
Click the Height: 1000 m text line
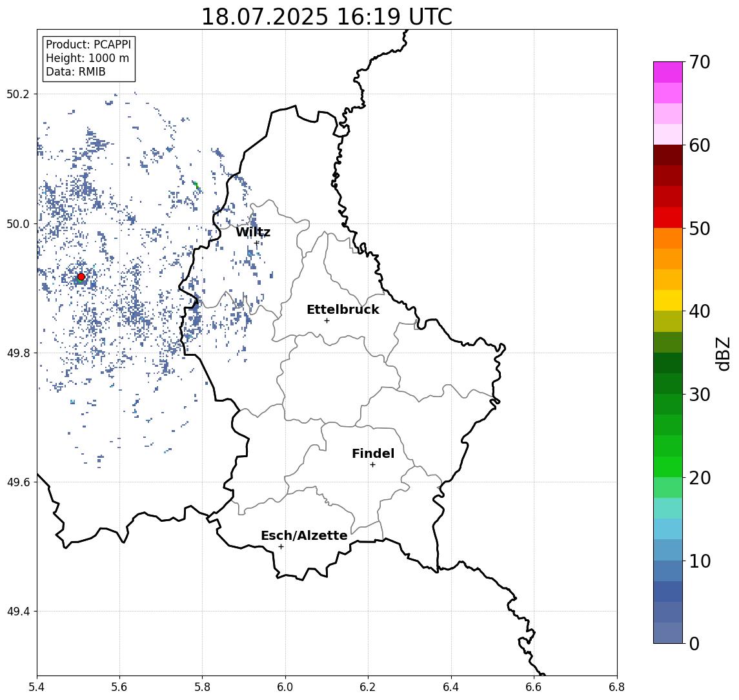point(87,58)
